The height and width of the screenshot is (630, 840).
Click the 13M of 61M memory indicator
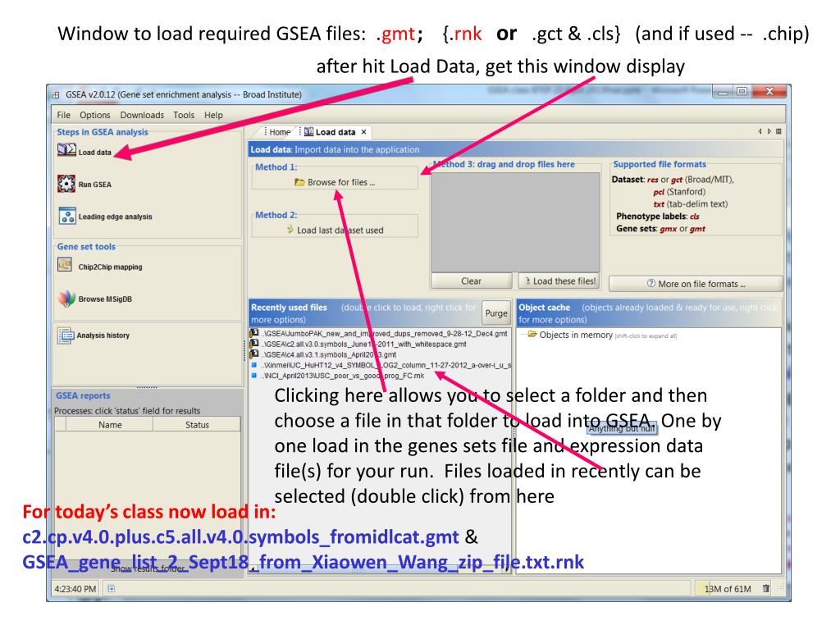click(728, 589)
